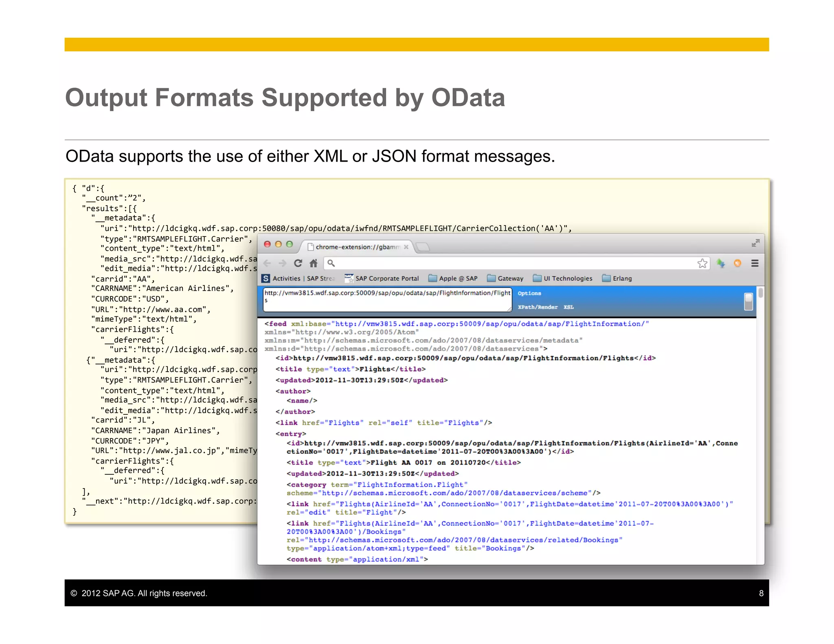
Task: Click the content type="application/xml" line
Action: pyautogui.click(x=357, y=559)
